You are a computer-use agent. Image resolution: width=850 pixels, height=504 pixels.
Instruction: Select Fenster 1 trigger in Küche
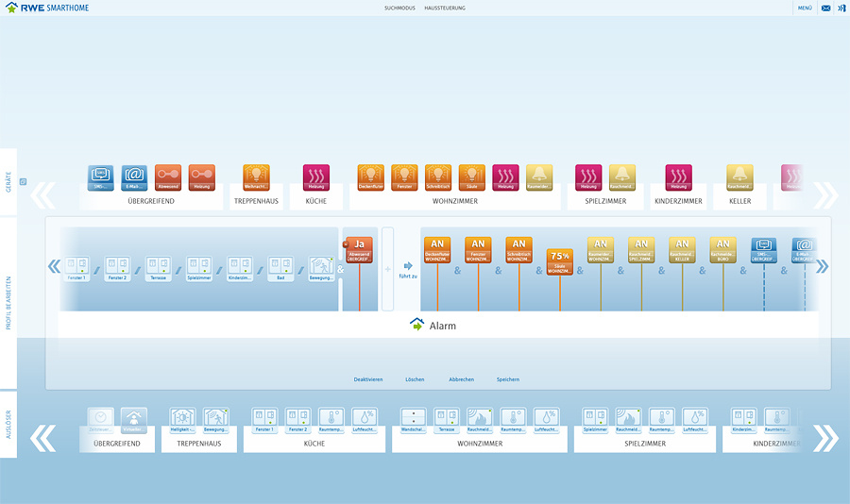(x=264, y=421)
